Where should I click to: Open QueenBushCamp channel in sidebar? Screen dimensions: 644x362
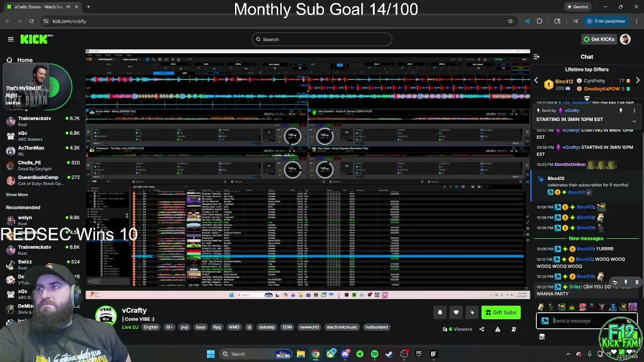click(x=43, y=180)
